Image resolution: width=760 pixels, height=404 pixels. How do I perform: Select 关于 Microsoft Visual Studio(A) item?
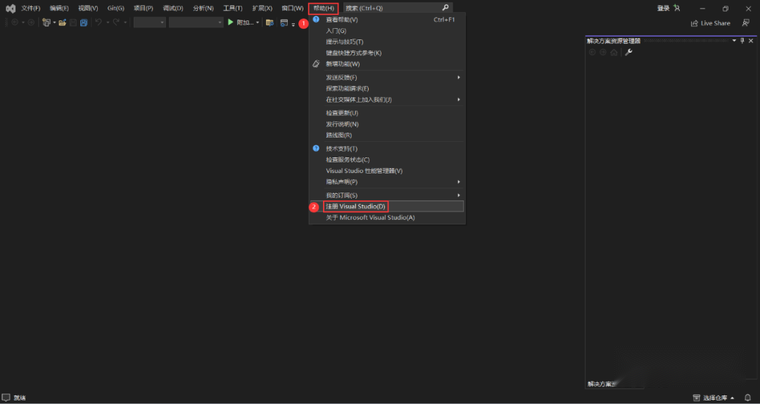[387, 218]
